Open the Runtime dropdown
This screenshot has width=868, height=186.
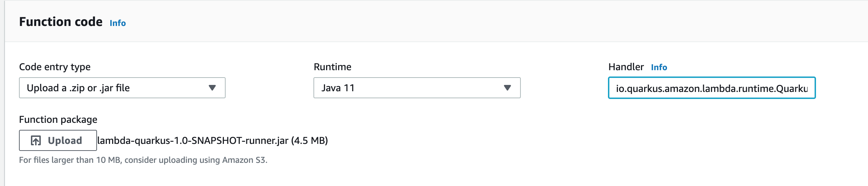point(416,88)
